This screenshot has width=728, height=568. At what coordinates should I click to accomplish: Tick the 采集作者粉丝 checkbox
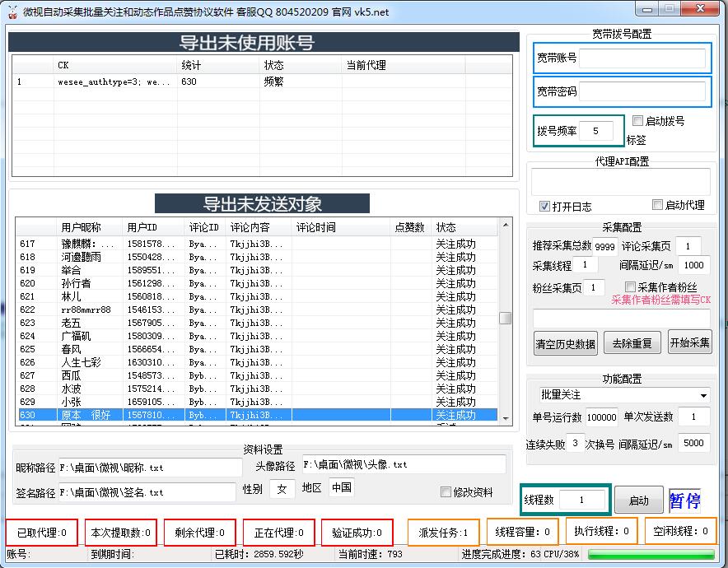(631, 287)
